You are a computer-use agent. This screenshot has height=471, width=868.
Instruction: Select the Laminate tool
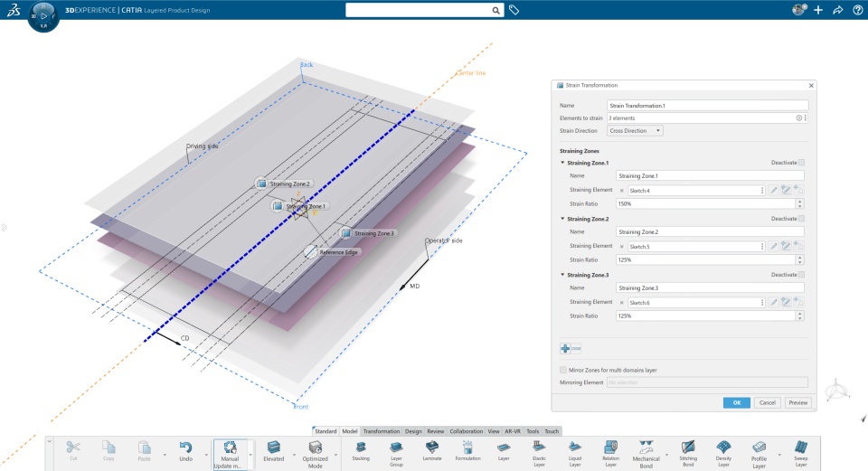point(432,450)
